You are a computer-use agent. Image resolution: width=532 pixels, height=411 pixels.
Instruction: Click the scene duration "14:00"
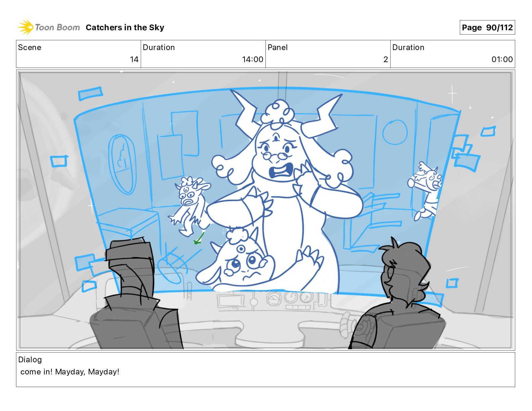coord(253,59)
